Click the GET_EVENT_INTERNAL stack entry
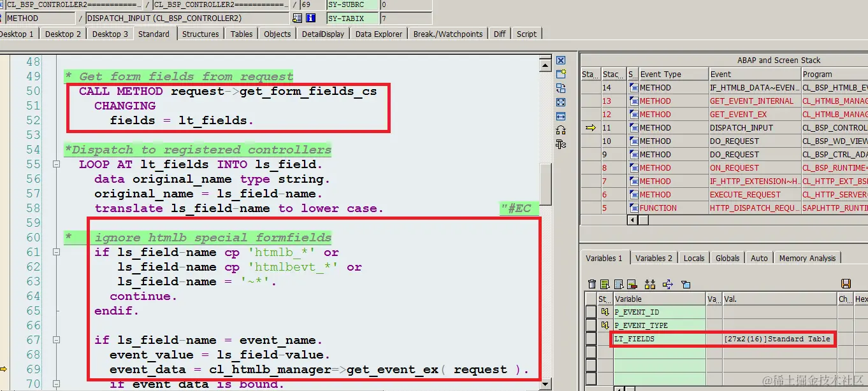The height and width of the screenshot is (391, 868). [754, 101]
